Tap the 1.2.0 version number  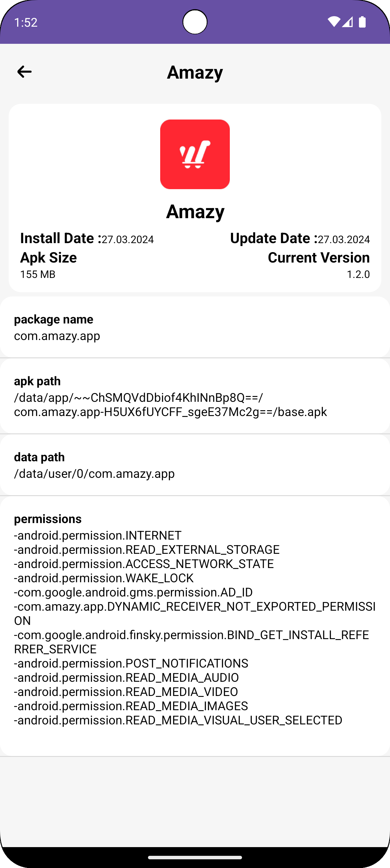click(358, 274)
